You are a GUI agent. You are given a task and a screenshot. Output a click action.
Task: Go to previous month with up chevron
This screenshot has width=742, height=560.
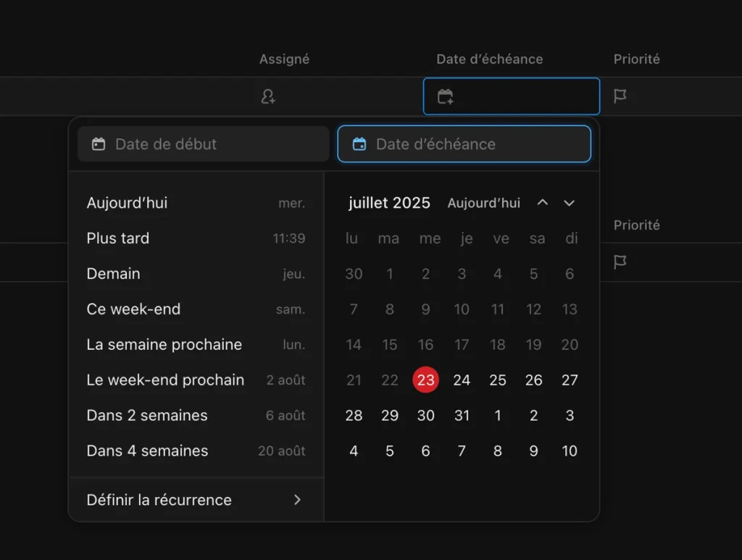(542, 203)
